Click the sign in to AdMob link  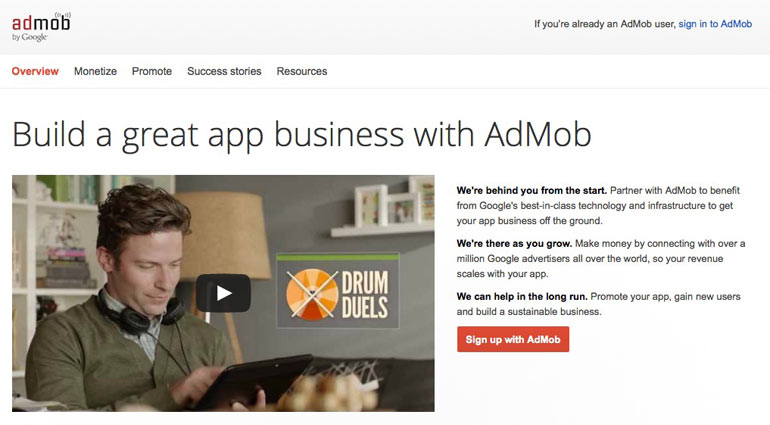click(715, 24)
